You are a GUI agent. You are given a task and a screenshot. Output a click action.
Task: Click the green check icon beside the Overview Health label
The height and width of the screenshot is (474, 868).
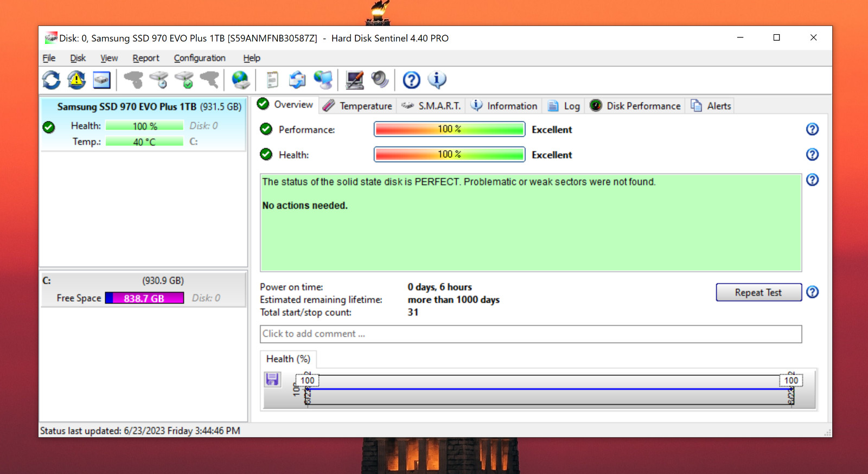pos(266,155)
